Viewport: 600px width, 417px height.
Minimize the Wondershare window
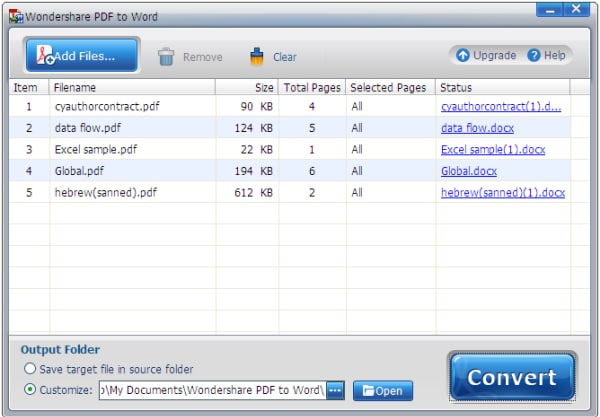pos(549,10)
